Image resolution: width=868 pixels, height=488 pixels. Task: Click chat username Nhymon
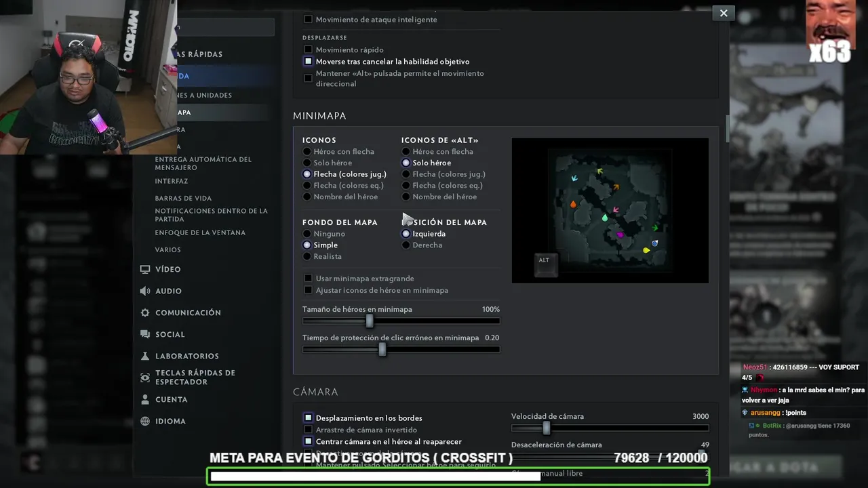[764, 390]
